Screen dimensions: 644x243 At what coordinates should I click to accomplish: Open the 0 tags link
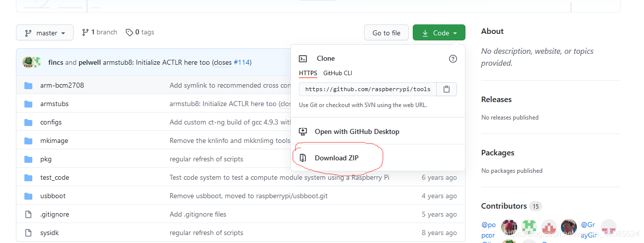click(x=140, y=32)
